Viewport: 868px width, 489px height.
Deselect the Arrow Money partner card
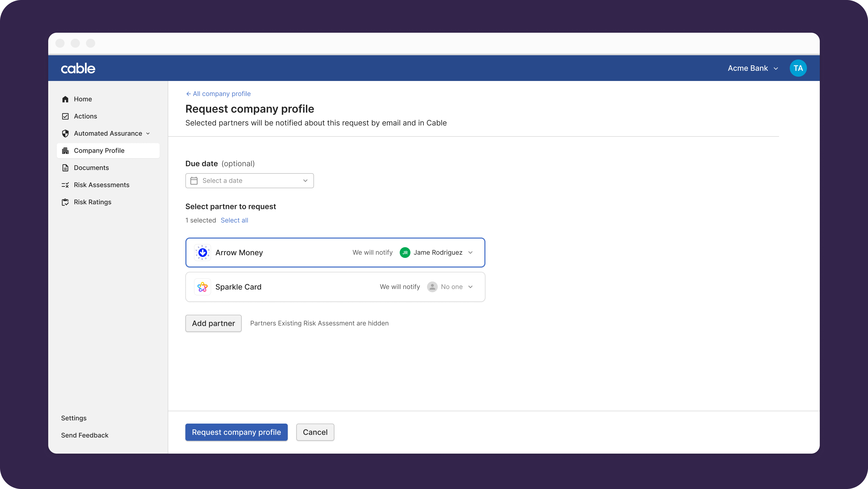(303, 253)
